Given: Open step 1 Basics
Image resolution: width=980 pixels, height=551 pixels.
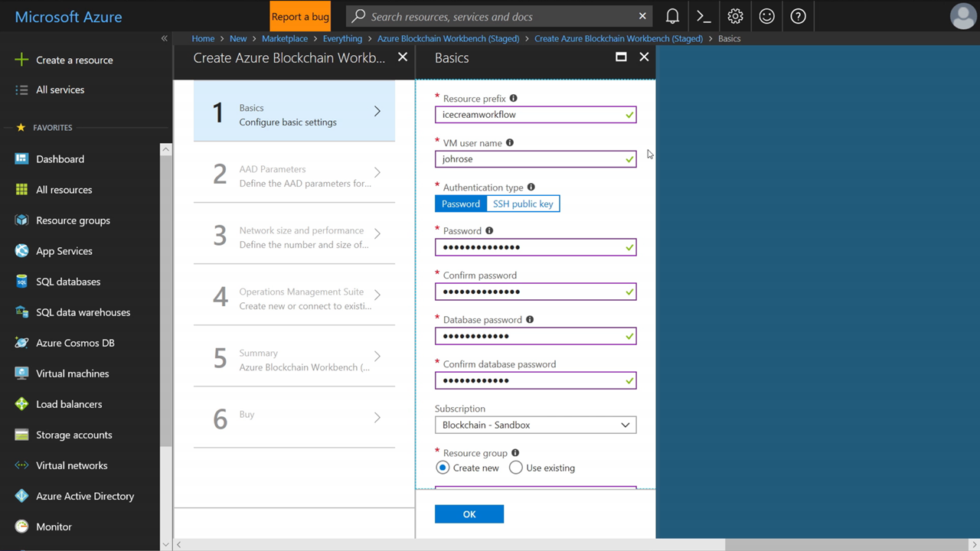Looking at the screenshot, I should (x=294, y=111).
